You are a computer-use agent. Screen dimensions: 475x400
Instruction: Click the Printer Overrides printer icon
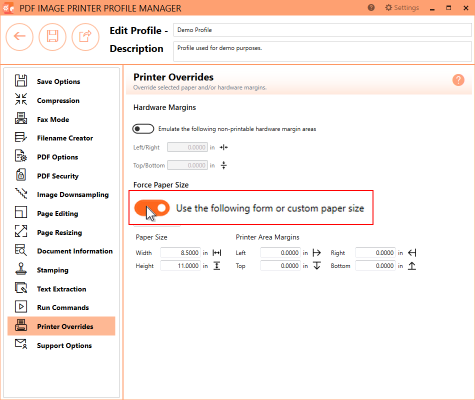point(21,326)
